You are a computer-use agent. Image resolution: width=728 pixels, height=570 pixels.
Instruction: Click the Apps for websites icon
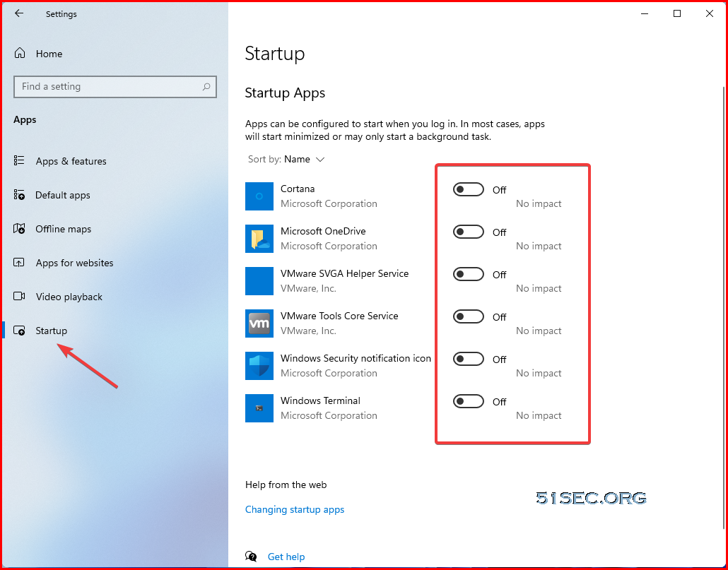point(19,263)
